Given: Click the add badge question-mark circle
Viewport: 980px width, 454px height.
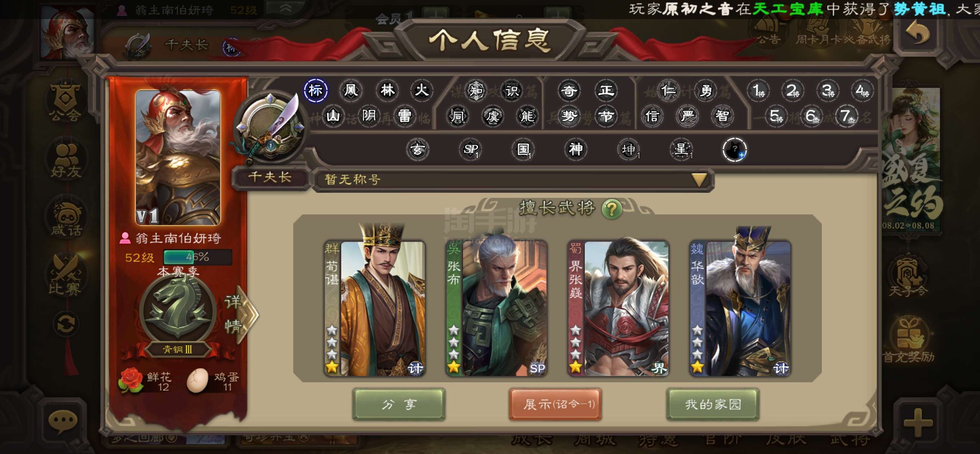Looking at the screenshot, I should point(735,150).
